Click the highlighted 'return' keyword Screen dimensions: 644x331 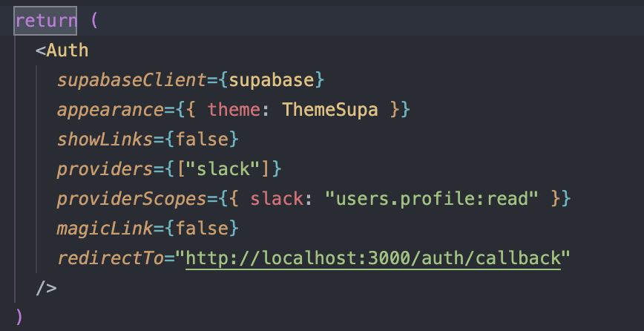45,21
